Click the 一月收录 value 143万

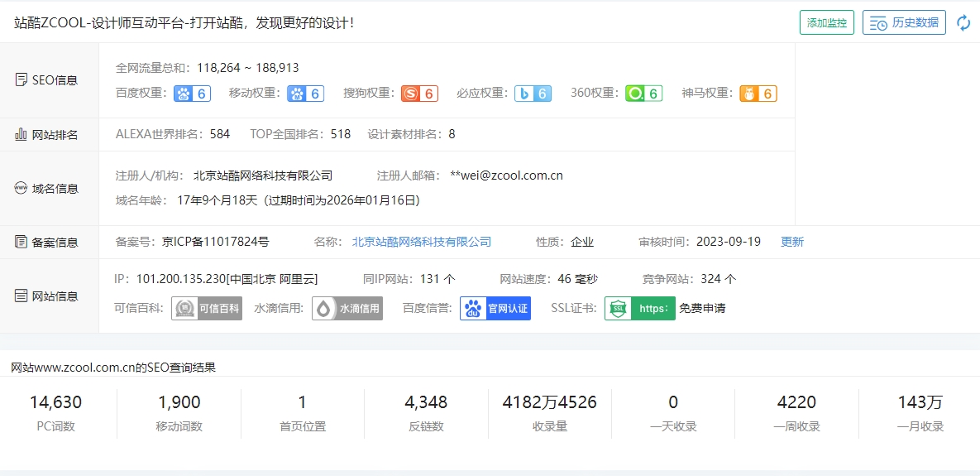tap(920, 402)
